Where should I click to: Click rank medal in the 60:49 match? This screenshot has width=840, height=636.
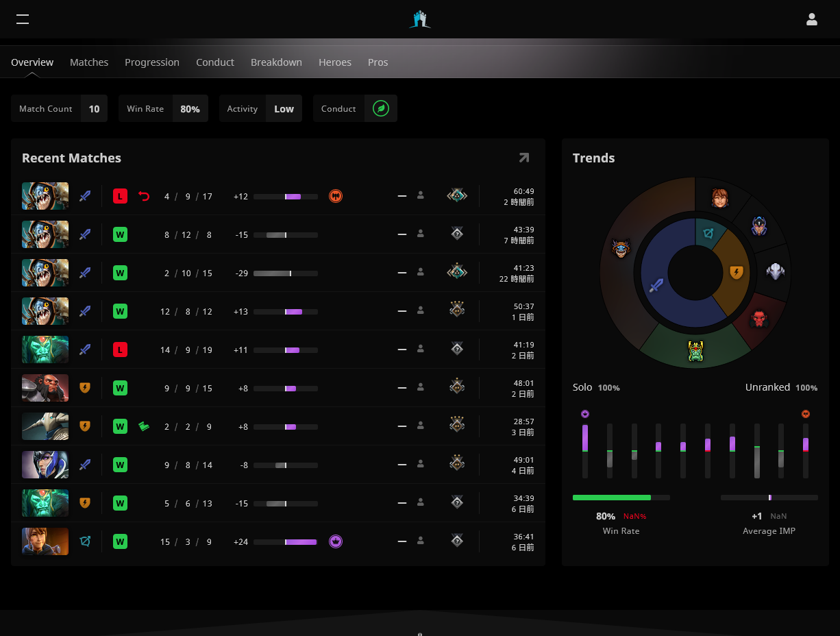click(x=457, y=196)
